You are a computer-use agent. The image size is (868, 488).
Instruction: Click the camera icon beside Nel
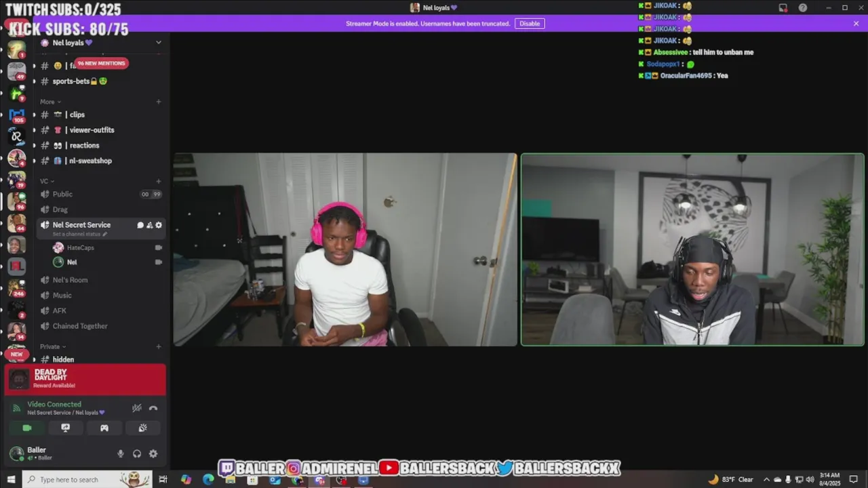coord(159,262)
